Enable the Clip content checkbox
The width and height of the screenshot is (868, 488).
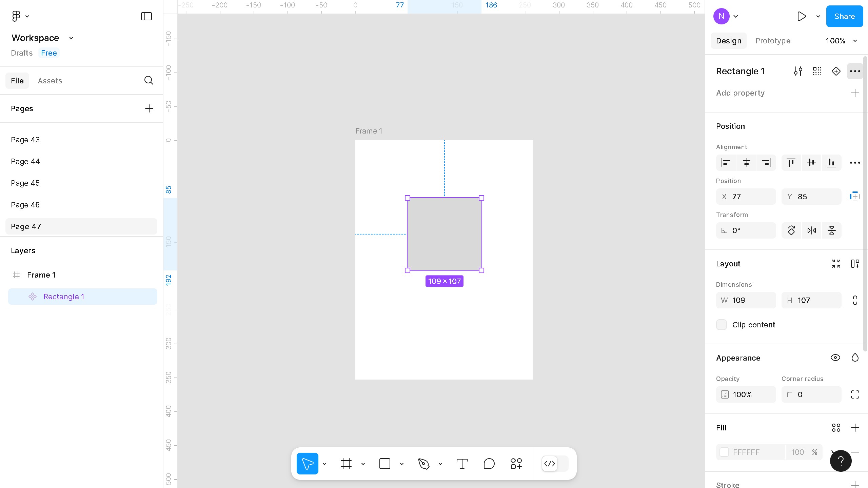(x=722, y=325)
